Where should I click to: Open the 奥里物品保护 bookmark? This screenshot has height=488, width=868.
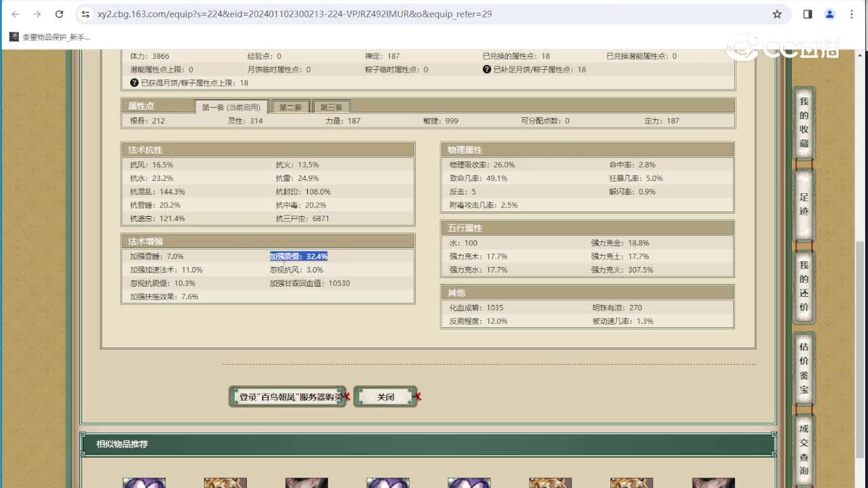click(50, 37)
